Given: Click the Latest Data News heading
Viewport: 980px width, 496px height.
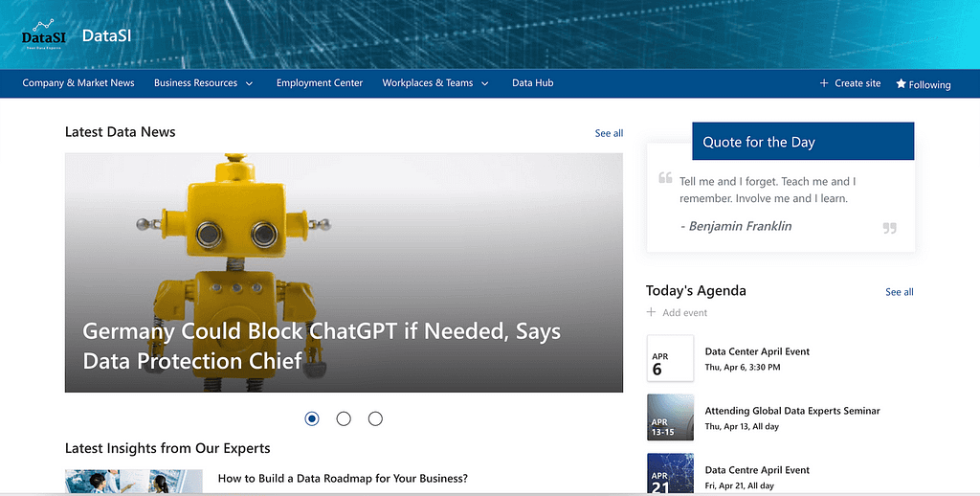Looking at the screenshot, I should tap(120, 132).
